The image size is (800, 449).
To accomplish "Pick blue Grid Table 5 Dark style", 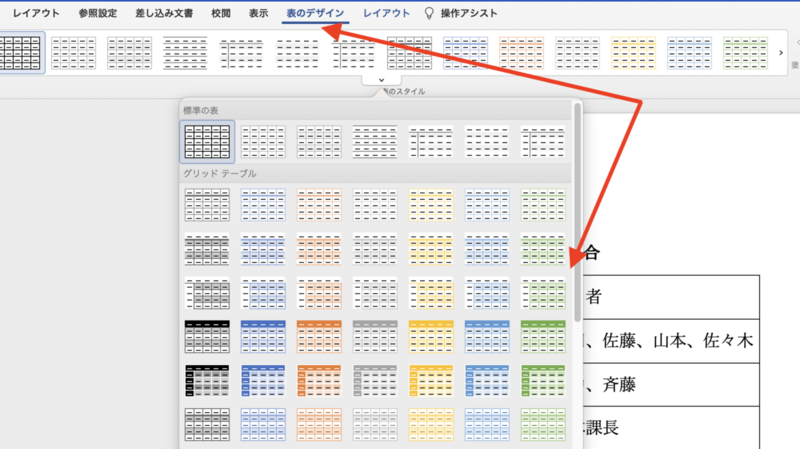I will (263, 381).
